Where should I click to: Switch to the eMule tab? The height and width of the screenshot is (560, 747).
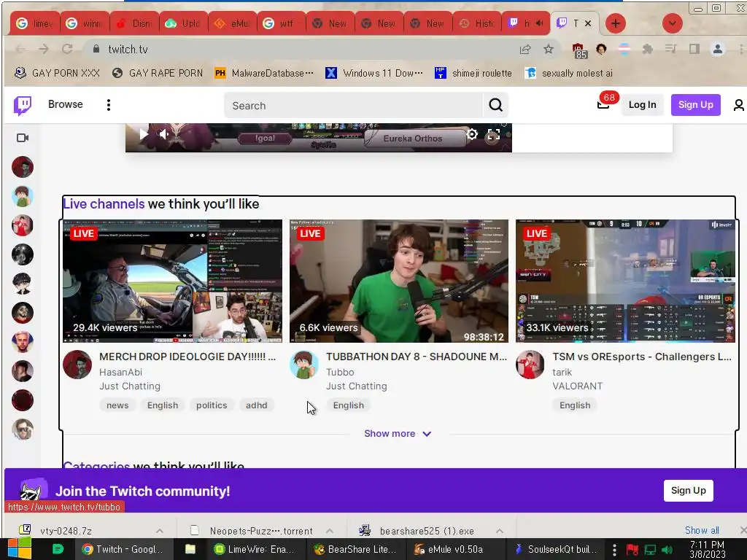pyautogui.click(x=232, y=23)
